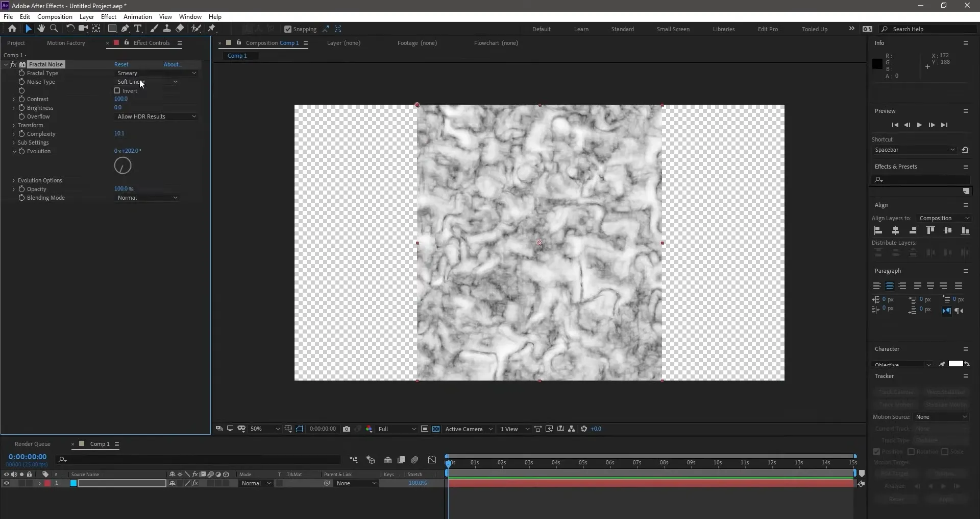This screenshot has width=980, height=519.
Task: Toggle the Snapping checkbox
Action: coord(288,29)
